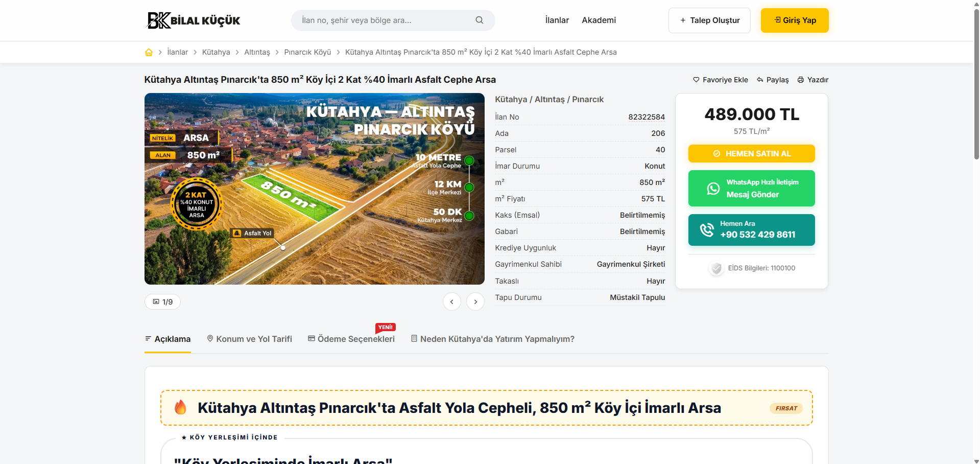
Task: Click the Krediye Uygunluk row label
Action: pyautogui.click(x=525, y=248)
